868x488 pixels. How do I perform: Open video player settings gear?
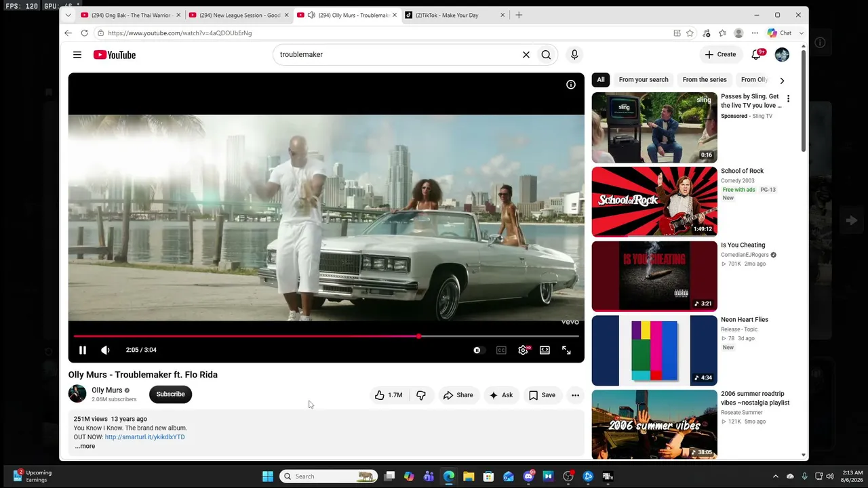tap(523, 350)
